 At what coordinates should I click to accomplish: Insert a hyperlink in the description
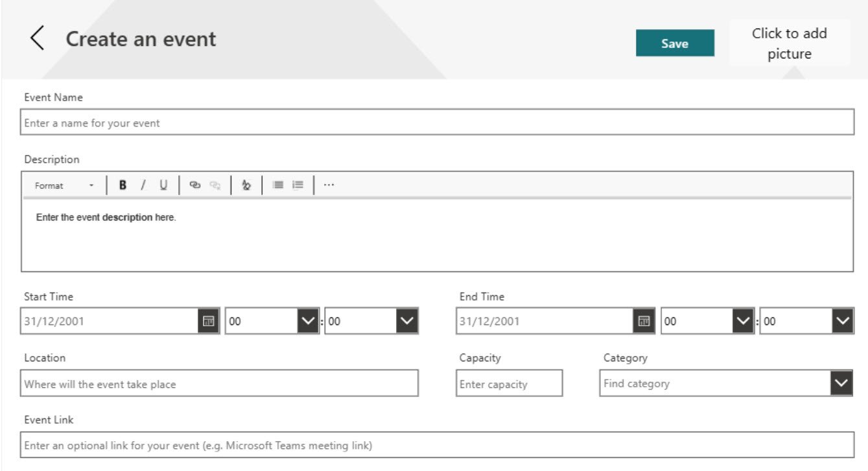tap(194, 186)
